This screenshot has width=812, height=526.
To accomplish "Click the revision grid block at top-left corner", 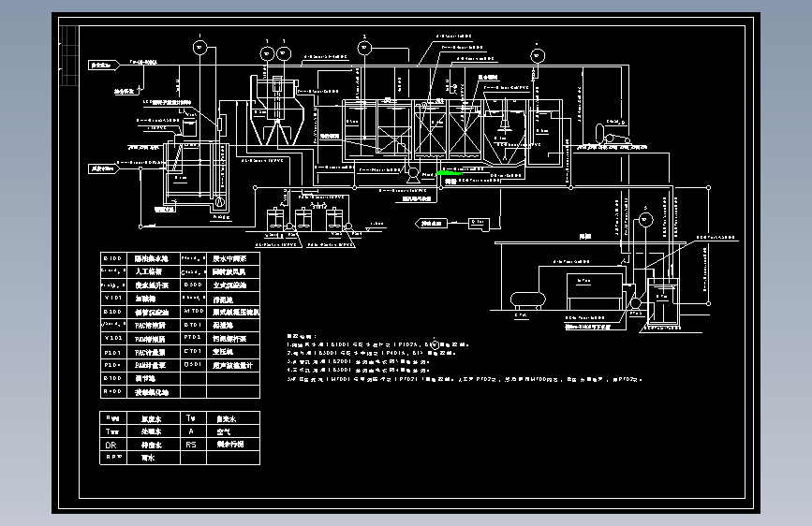I will click(x=70, y=55).
